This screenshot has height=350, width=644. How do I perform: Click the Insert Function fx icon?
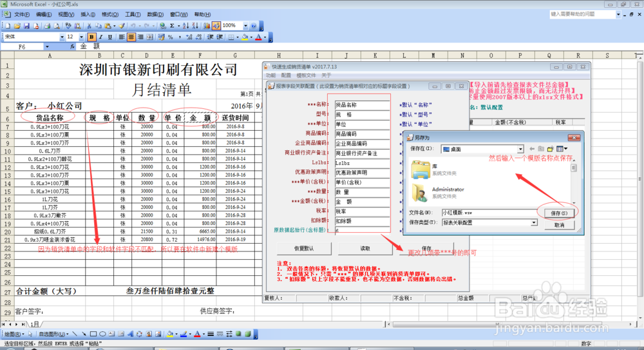[x=72, y=46]
